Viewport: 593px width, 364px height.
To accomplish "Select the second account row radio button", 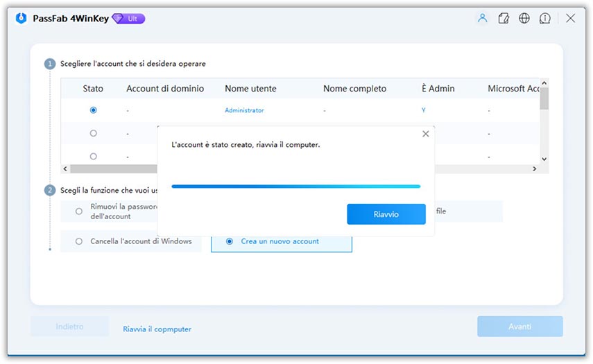I will click(x=94, y=133).
